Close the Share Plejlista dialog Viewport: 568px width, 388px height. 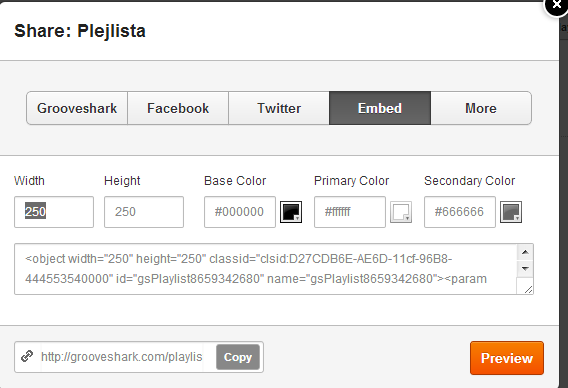pos(556,5)
